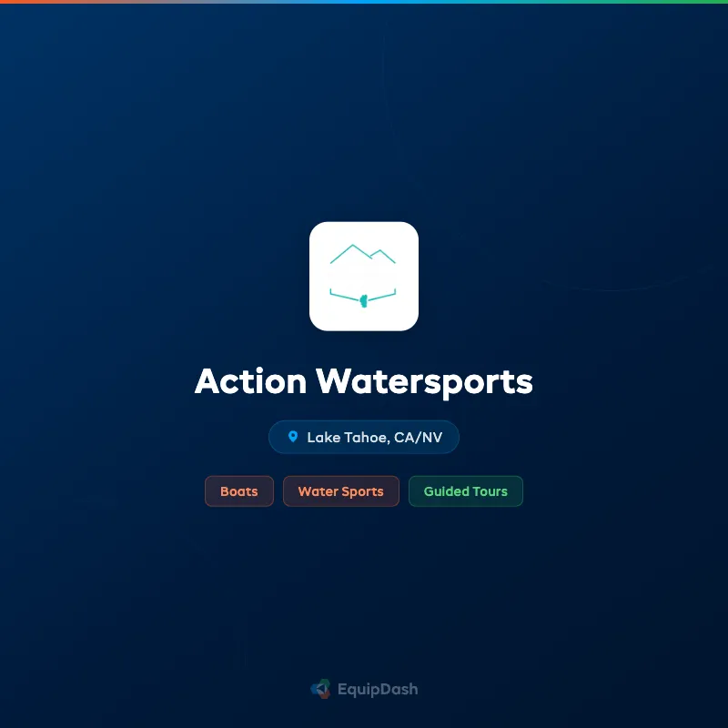The height and width of the screenshot is (728, 728).
Task: Toggle the Boats category chip
Action: click(238, 491)
